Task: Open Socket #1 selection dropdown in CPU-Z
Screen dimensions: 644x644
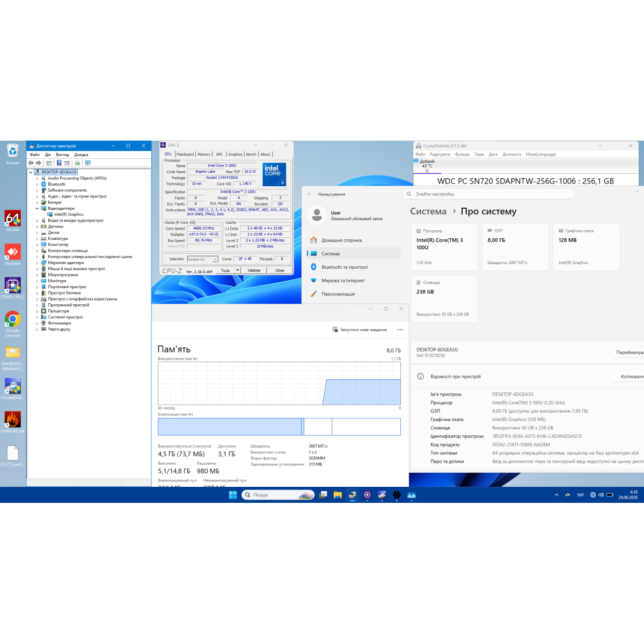Action: click(203, 259)
